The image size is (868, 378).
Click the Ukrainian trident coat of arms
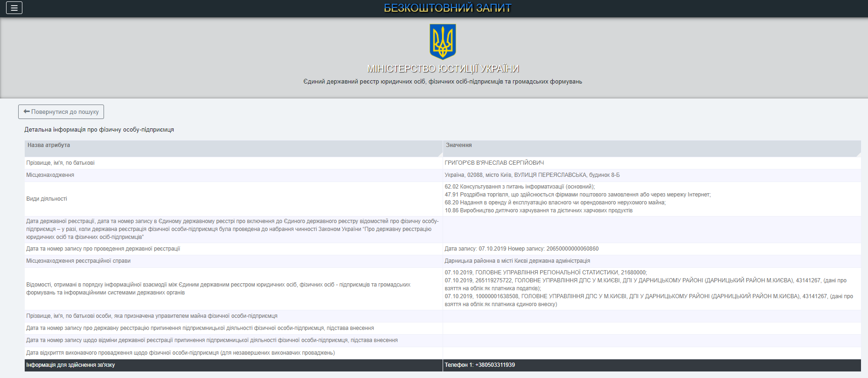[x=442, y=42]
